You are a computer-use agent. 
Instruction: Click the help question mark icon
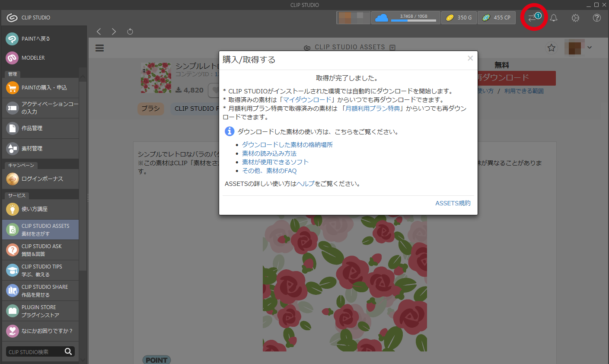pos(597,18)
